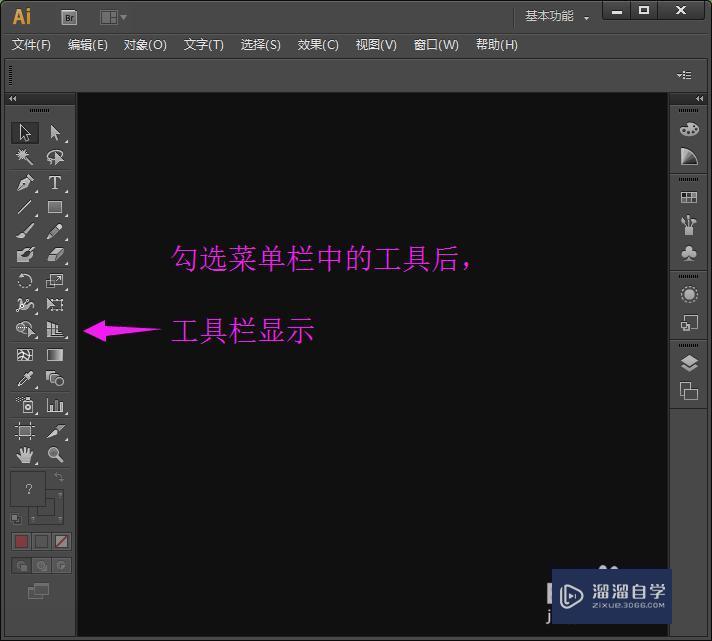This screenshot has height=641, width=712.
Task: Select the Selection tool (black arrow)
Action: (x=25, y=133)
